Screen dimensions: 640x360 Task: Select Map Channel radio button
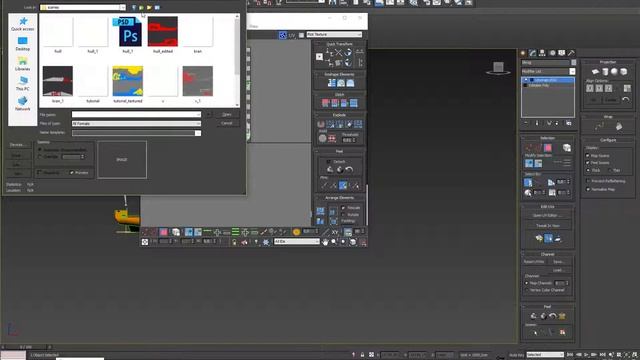point(527,283)
